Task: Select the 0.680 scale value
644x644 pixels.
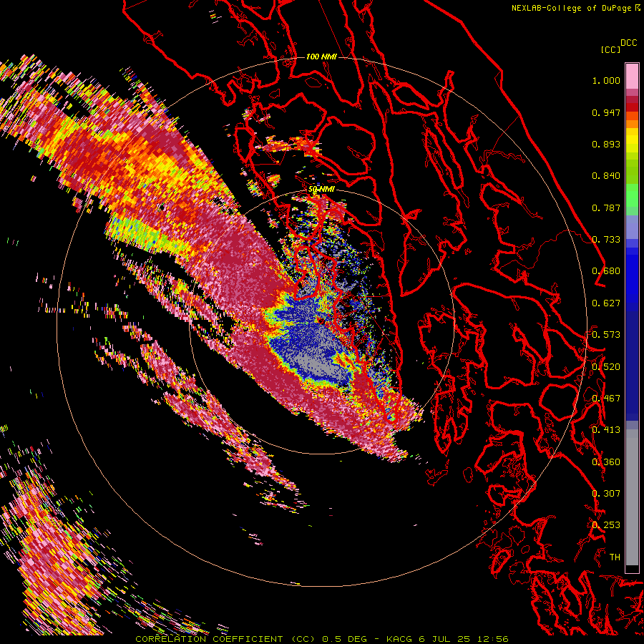Action: click(606, 271)
